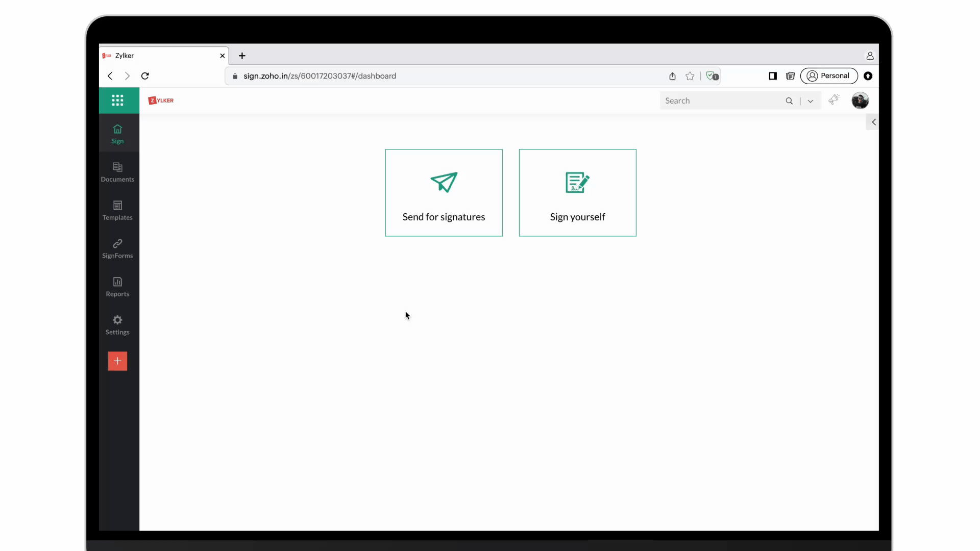This screenshot has height=551, width=980.
Task: Click browser address bar URL
Action: (x=320, y=76)
